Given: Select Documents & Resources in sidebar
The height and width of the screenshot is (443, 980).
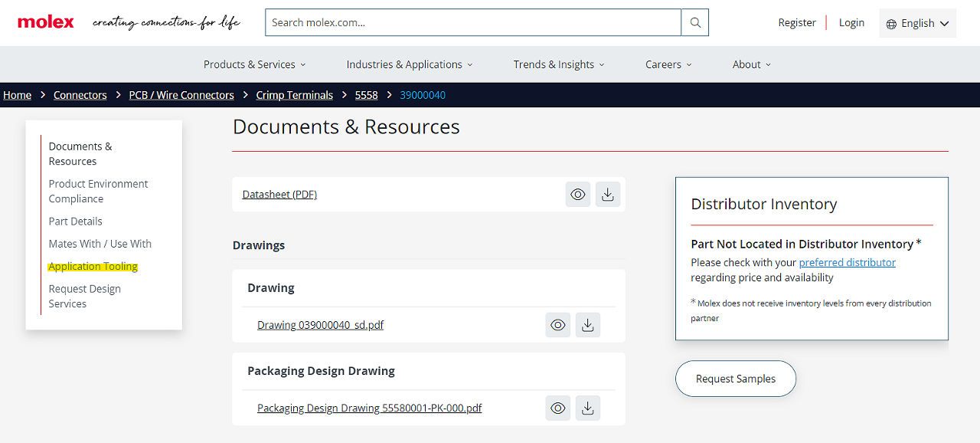Looking at the screenshot, I should pos(80,154).
